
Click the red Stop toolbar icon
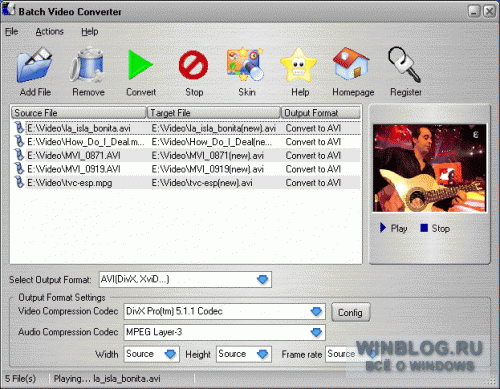coord(193,65)
